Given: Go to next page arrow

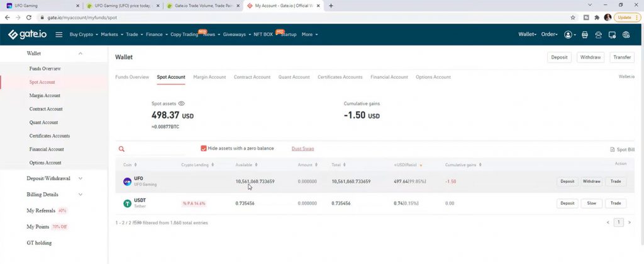Looking at the screenshot, I should click(x=630, y=222).
